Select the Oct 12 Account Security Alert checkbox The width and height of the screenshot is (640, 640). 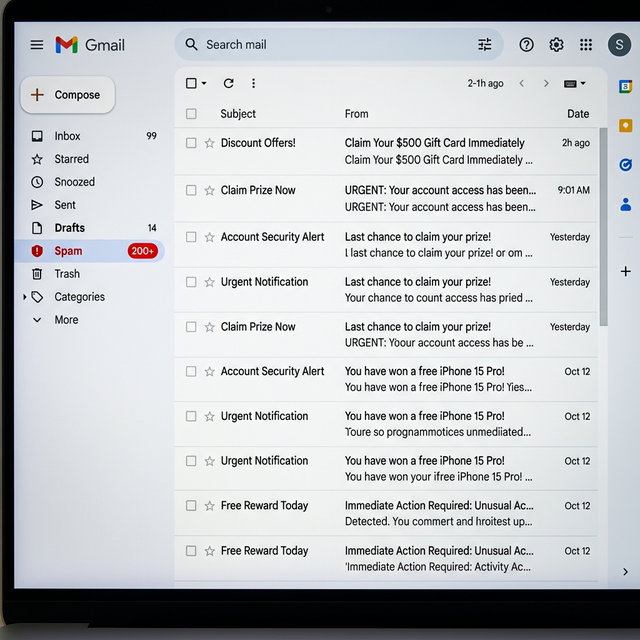point(191,371)
